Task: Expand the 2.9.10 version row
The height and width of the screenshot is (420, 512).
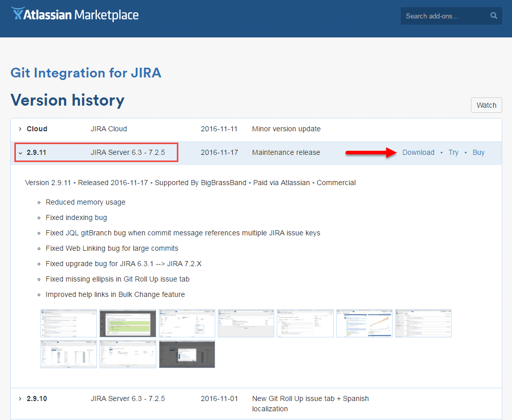Action: point(20,399)
